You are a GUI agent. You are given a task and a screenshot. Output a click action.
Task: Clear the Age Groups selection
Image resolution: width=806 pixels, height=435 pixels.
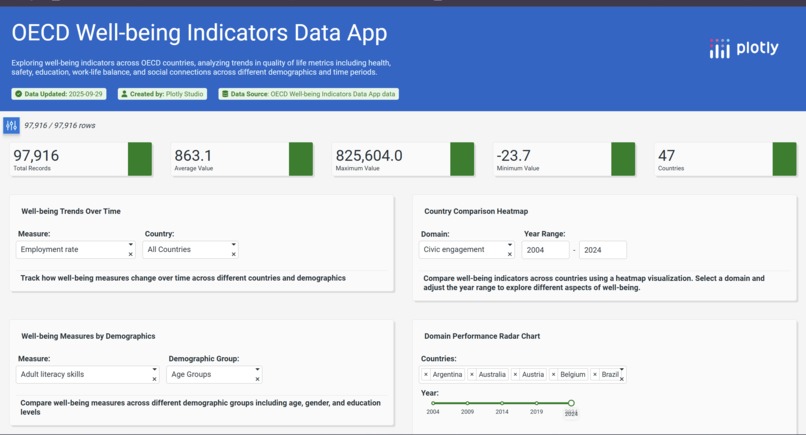tap(258, 379)
